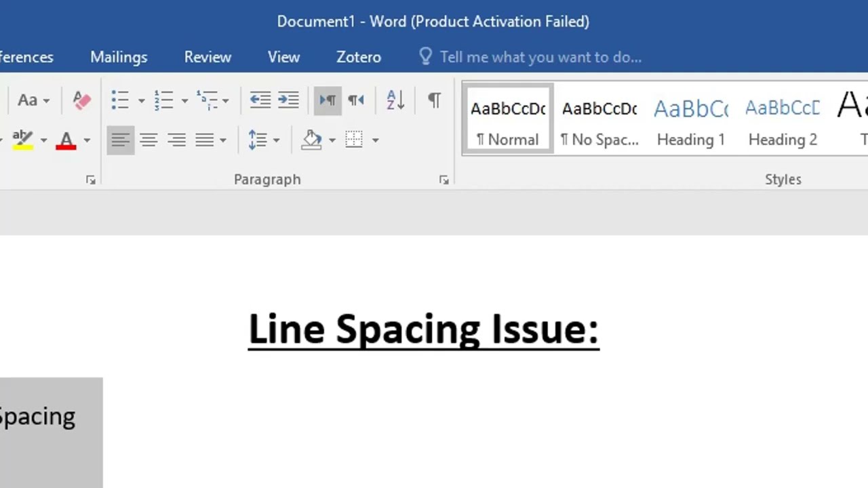Apply red font color

(66, 140)
